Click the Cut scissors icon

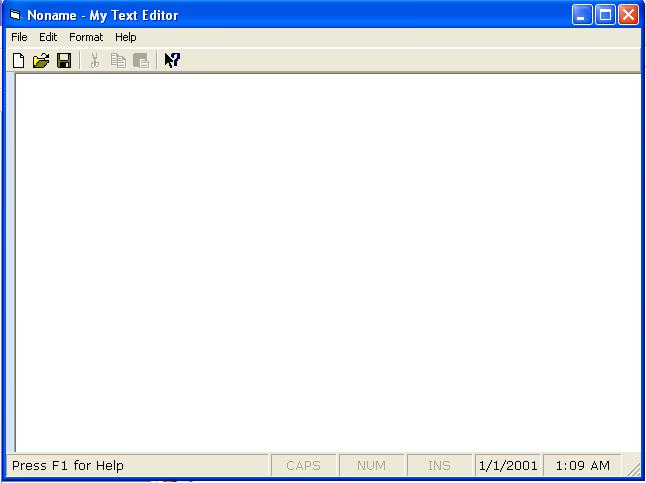95,61
